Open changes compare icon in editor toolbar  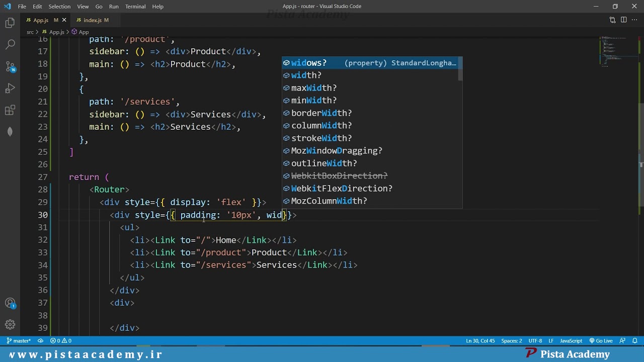pos(612,20)
